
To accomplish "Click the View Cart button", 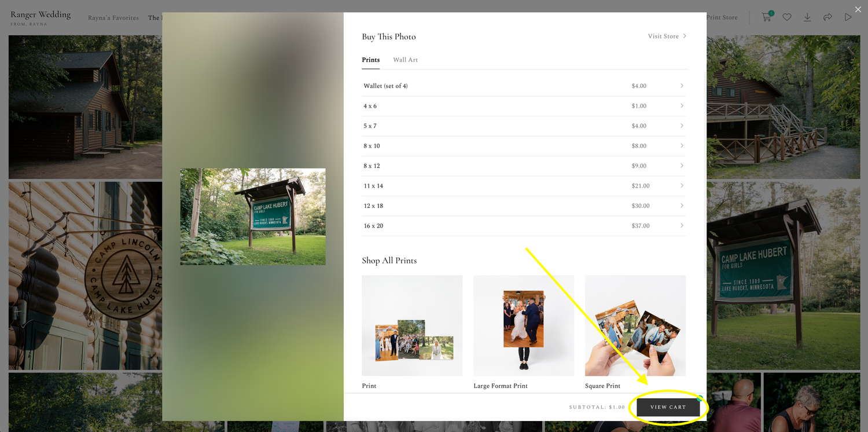I will pos(668,407).
